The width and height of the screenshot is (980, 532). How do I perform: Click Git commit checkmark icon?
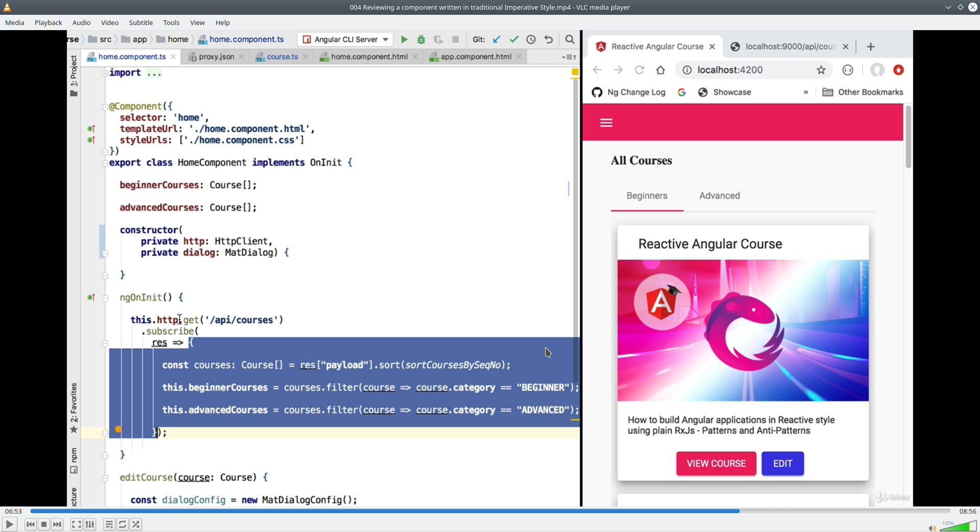(x=514, y=39)
